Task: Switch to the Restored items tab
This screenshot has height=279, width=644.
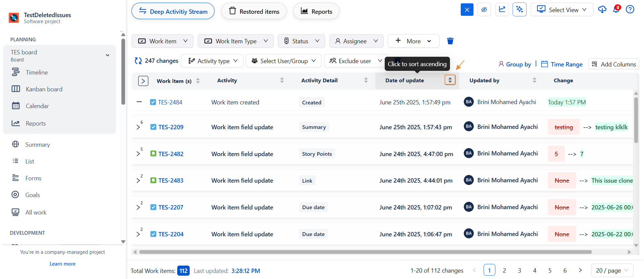Action: coord(254,11)
